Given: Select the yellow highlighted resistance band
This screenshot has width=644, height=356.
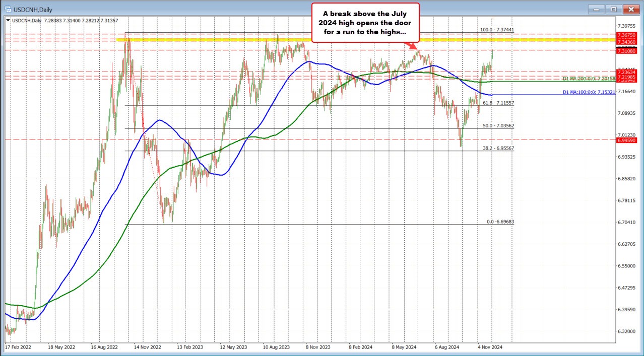Looking at the screenshot, I should coord(366,39).
